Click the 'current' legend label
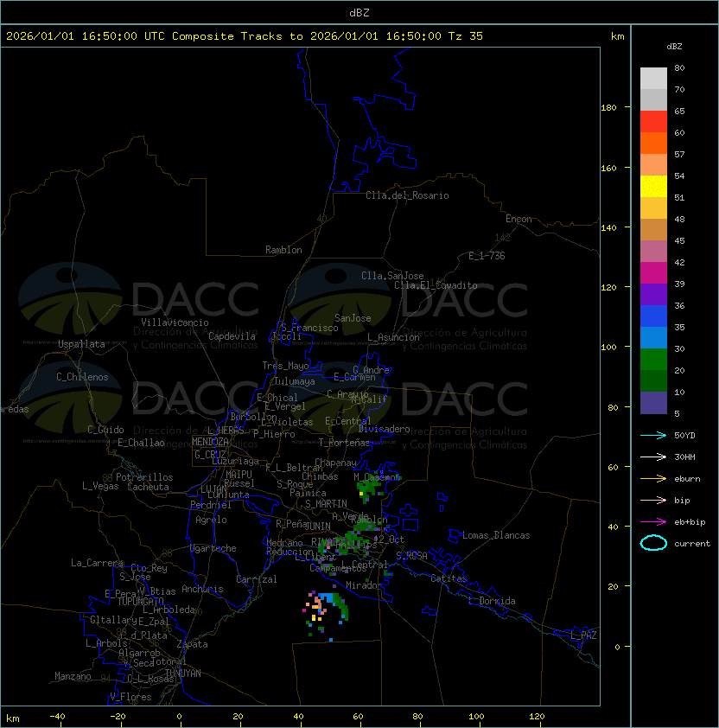 click(692, 544)
